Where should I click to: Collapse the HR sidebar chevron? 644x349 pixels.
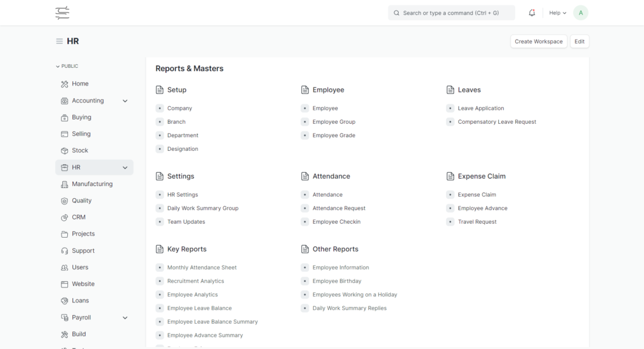click(x=125, y=168)
